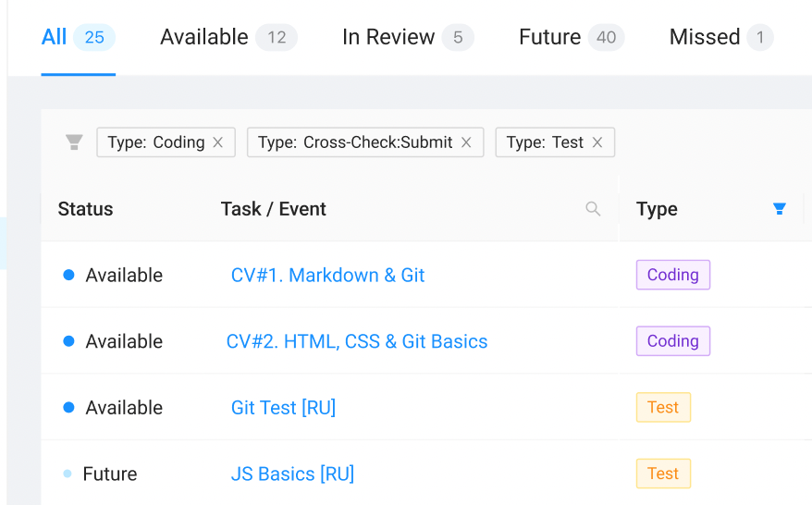Click the Available status of CV#2 row
812x505 pixels.
[x=113, y=341]
